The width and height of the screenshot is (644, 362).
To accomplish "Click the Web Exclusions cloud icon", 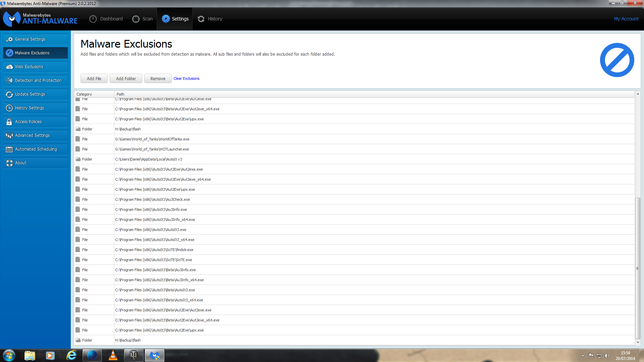I will tap(9, 67).
